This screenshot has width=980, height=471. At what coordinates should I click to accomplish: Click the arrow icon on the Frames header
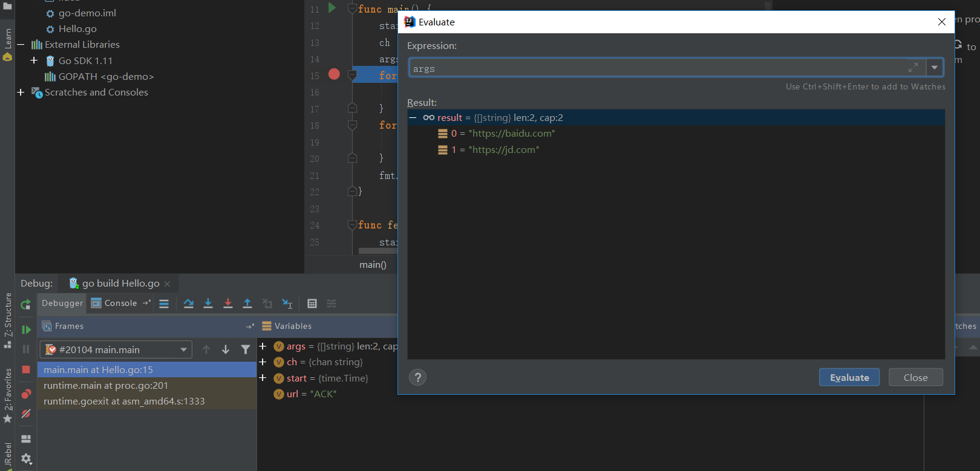[250, 326]
